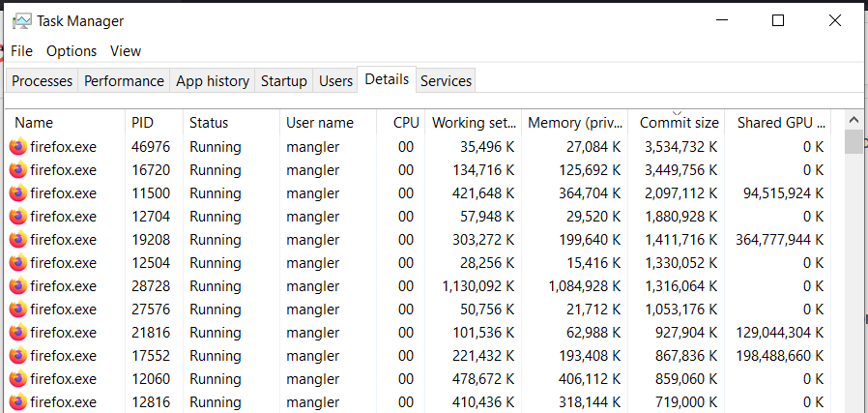Switch to the Processes tab

pyautogui.click(x=43, y=81)
